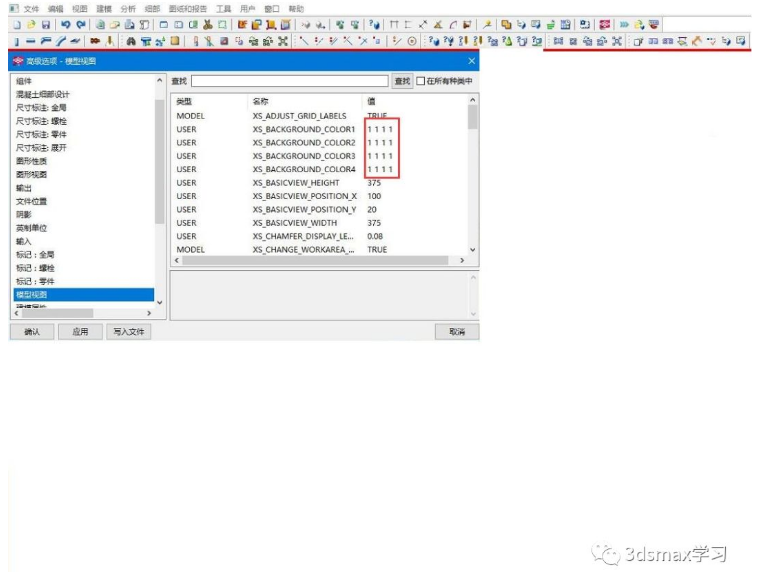Click the XS_BASICVIEW_POSITION_Y value 20
The height and width of the screenshot is (572, 758).
click(372, 209)
